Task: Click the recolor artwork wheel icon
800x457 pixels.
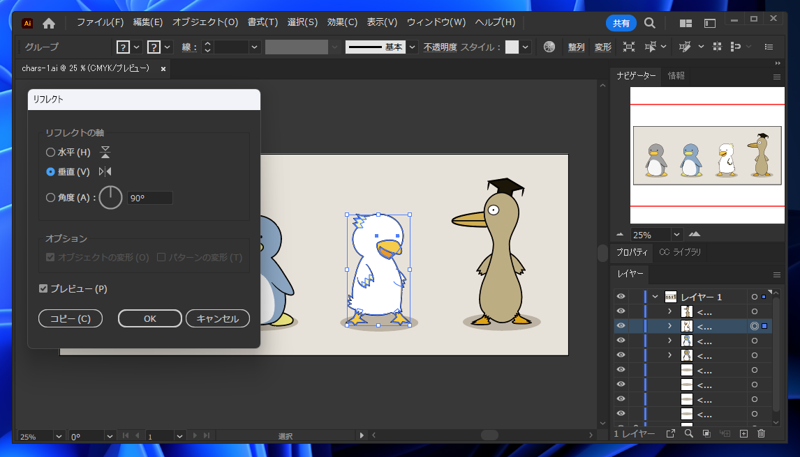Action: click(x=549, y=47)
